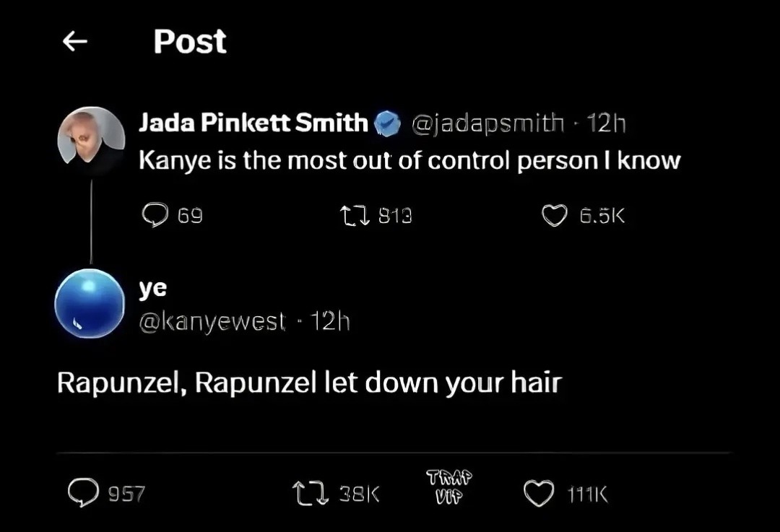Click the TRAP VIP watermark logo

pyautogui.click(x=448, y=488)
